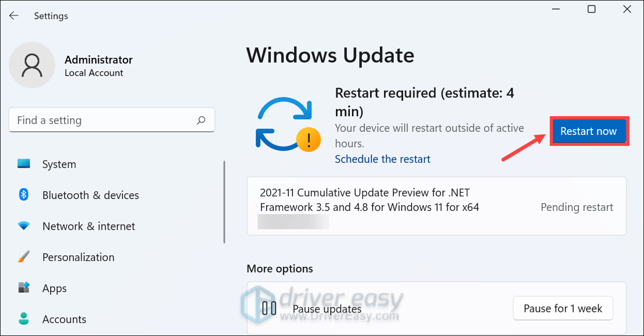Pause updates for 1 week
The height and width of the screenshot is (336, 644).
(563, 308)
